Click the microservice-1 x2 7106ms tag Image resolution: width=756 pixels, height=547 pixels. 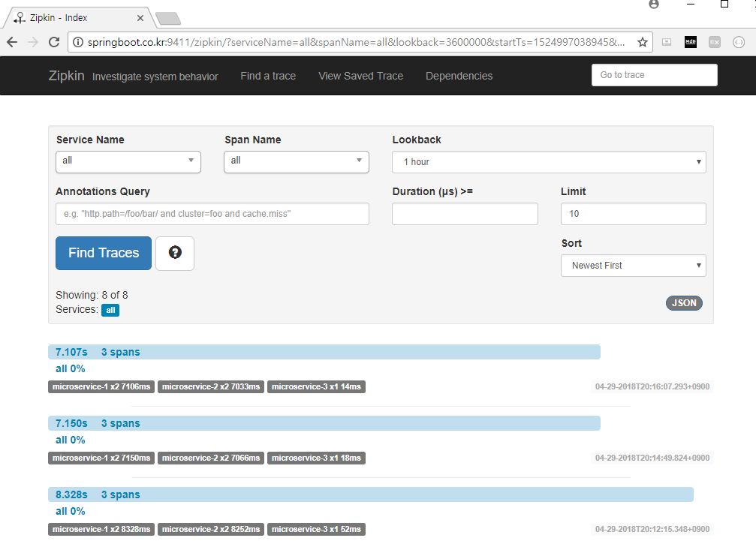[101, 386]
